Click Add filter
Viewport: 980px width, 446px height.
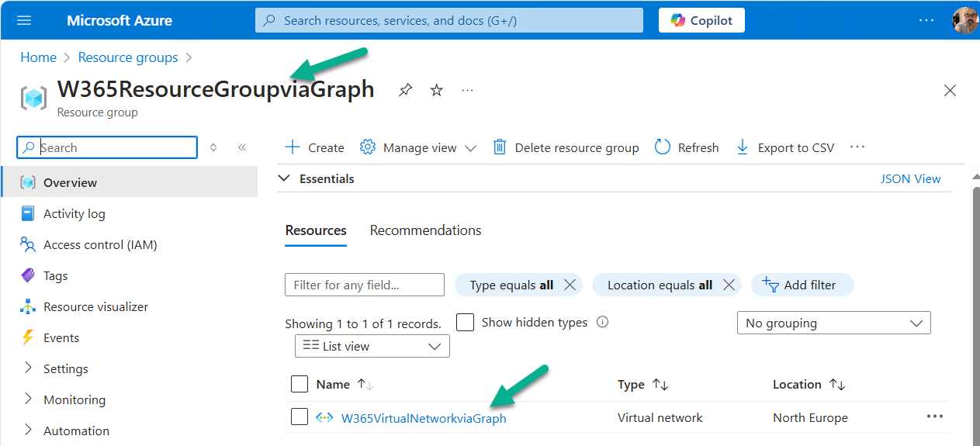[802, 285]
